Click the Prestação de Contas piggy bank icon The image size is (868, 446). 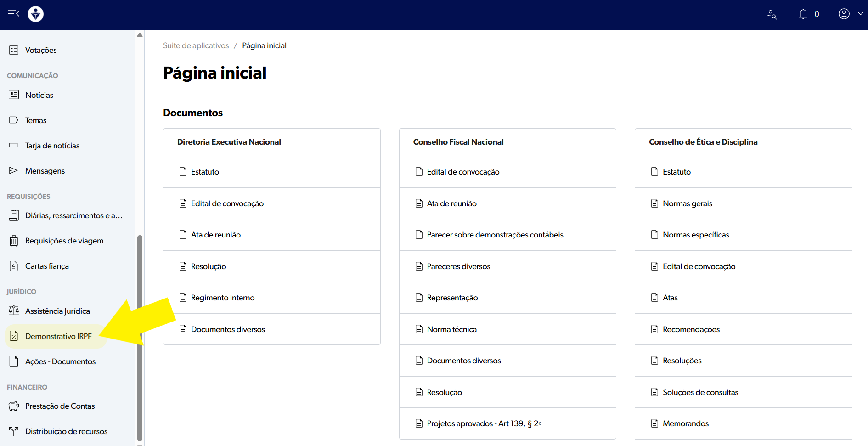click(14, 406)
